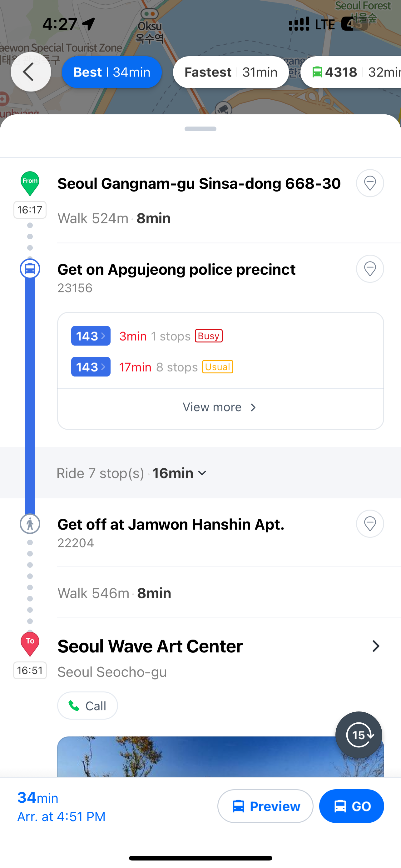Viewport: 401px width, 868px height.
Task: Select the Best 34min route tab
Action: pyautogui.click(x=112, y=72)
